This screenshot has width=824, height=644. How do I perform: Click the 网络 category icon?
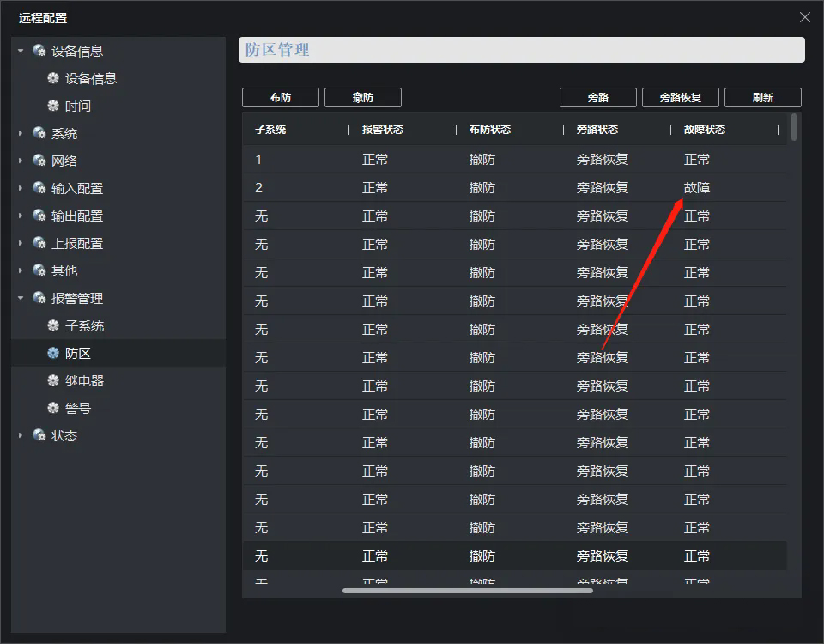(x=39, y=161)
